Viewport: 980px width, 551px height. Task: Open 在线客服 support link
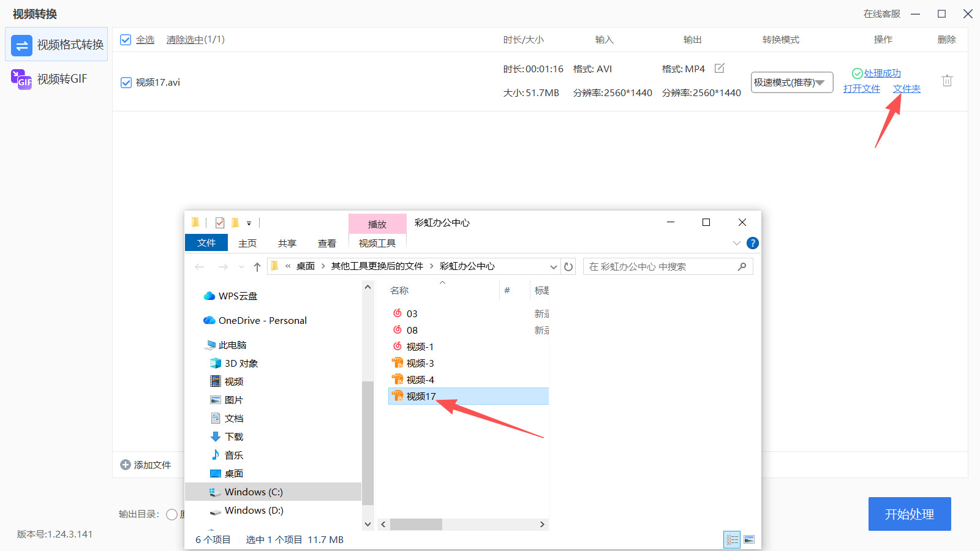coord(882,13)
